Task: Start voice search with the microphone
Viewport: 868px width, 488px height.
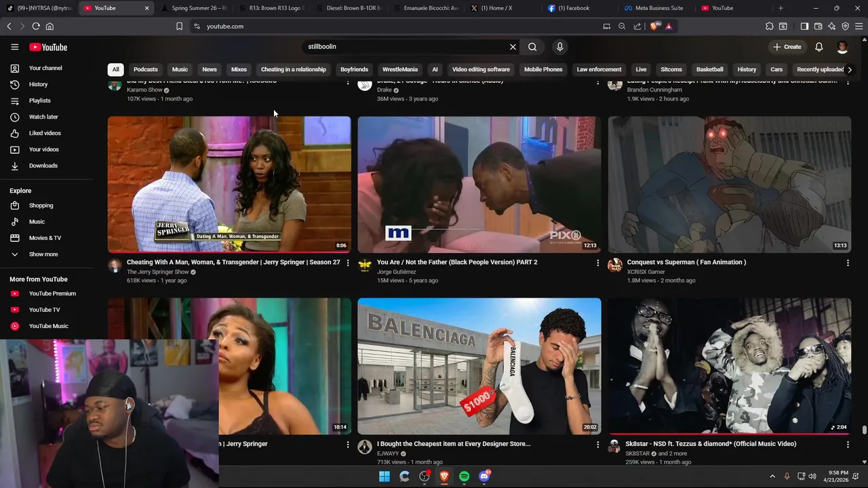Action: point(559,47)
